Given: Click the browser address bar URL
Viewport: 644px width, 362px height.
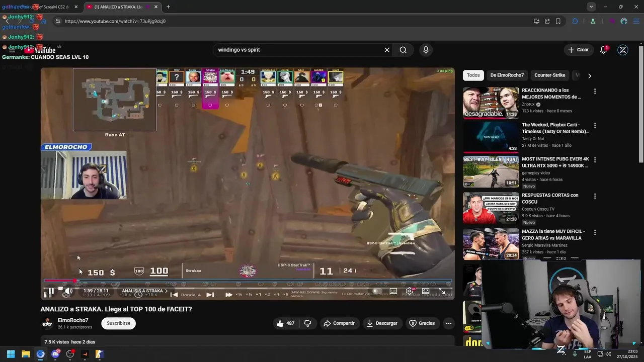Looking at the screenshot, I should pyautogui.click(x=115, y=21).
